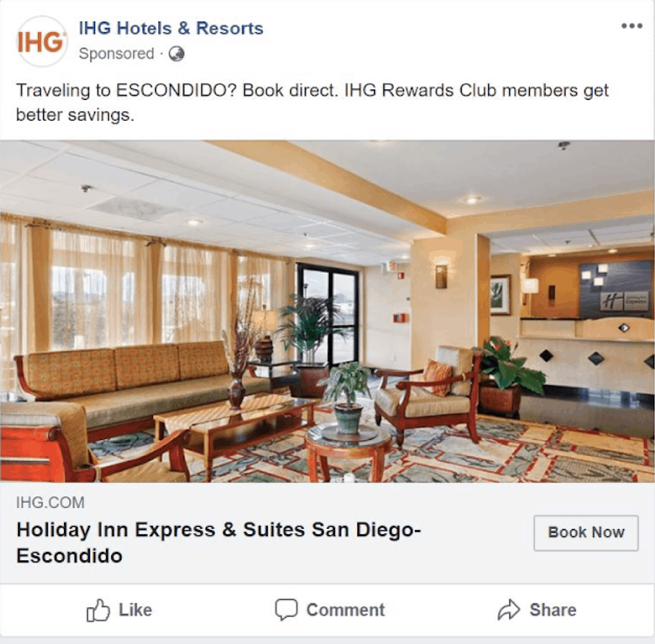Click the Book Now button
This screenshot has width=655, height=644.
[x=586, y=533]
